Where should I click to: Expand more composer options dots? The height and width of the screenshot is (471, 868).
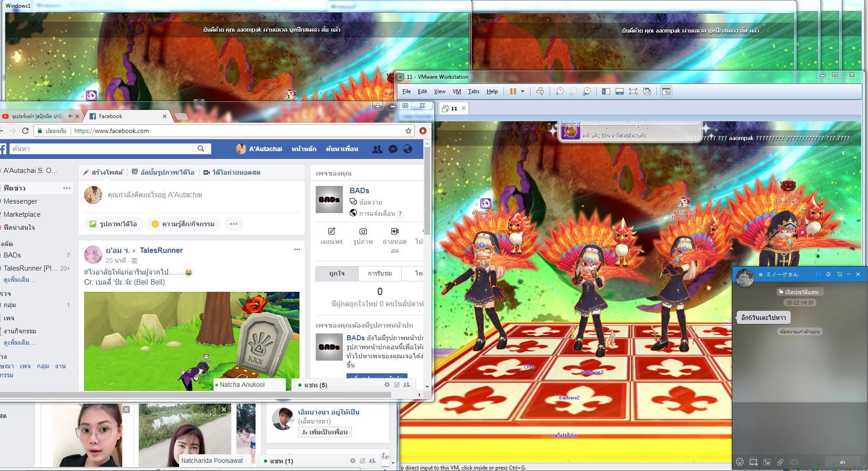click(x=234, y=224)
